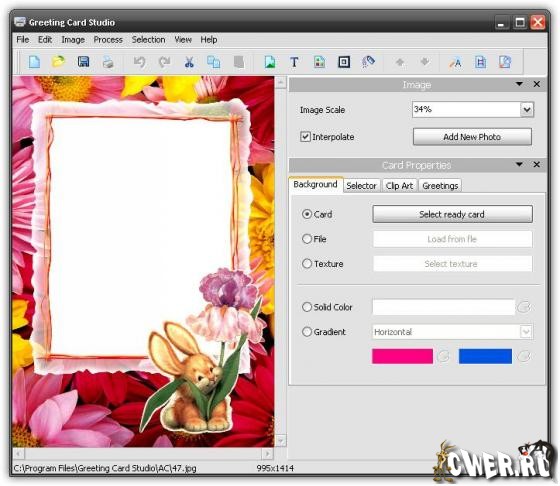The image size is (560, 486).
Task: Open the Image Scale dropdown
Action: 527,110
